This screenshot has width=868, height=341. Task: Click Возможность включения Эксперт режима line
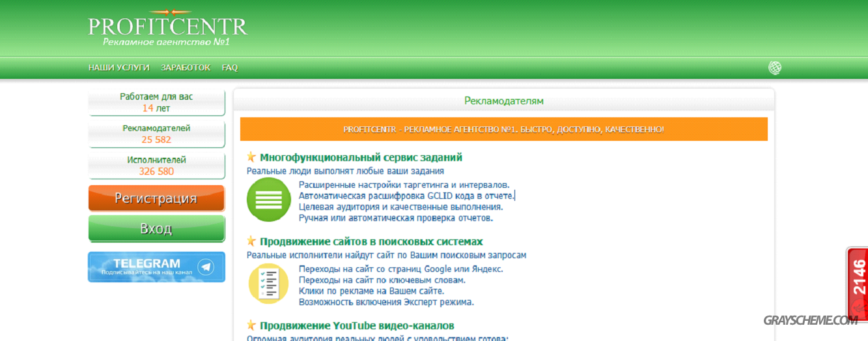click(386, 302)
